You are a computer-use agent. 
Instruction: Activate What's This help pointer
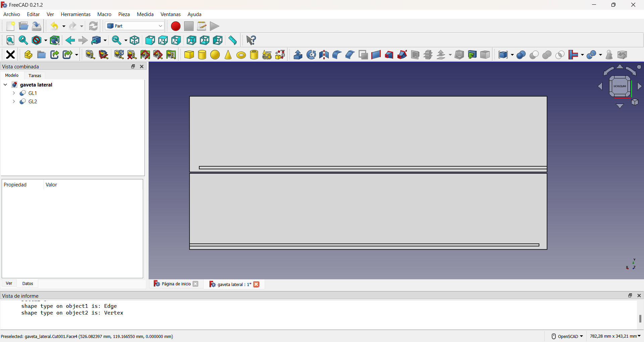coord(251,40)
